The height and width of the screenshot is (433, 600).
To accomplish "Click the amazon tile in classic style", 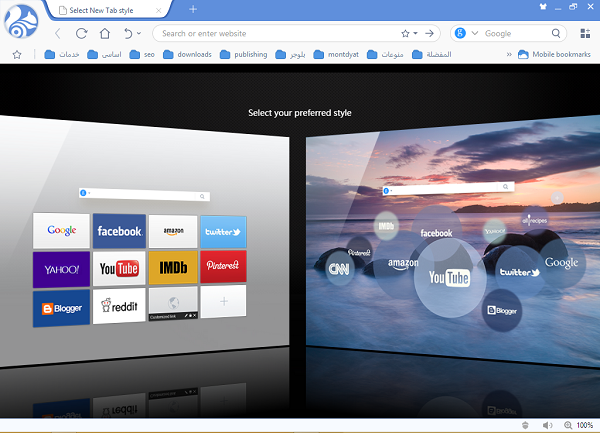I will [173, 231].
